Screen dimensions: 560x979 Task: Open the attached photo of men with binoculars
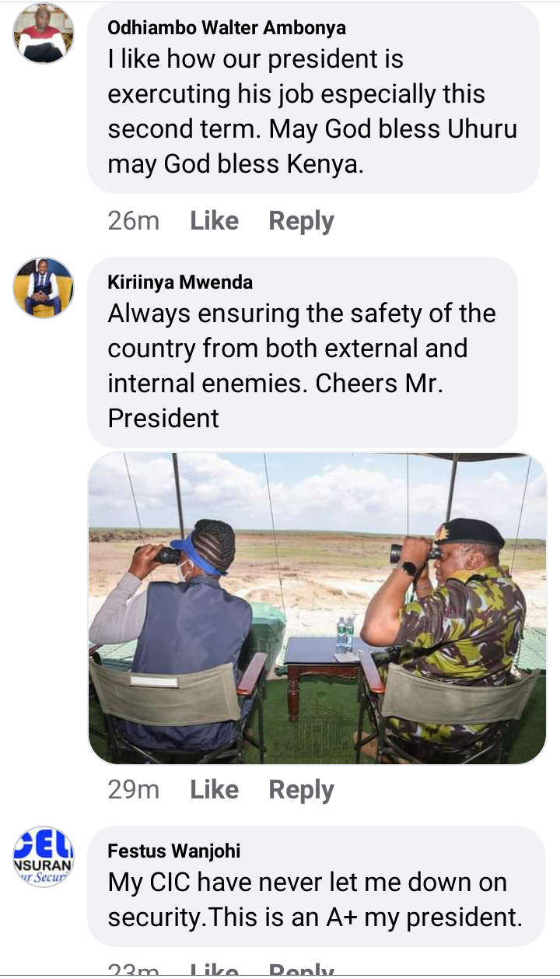click(x=317, y=608)
